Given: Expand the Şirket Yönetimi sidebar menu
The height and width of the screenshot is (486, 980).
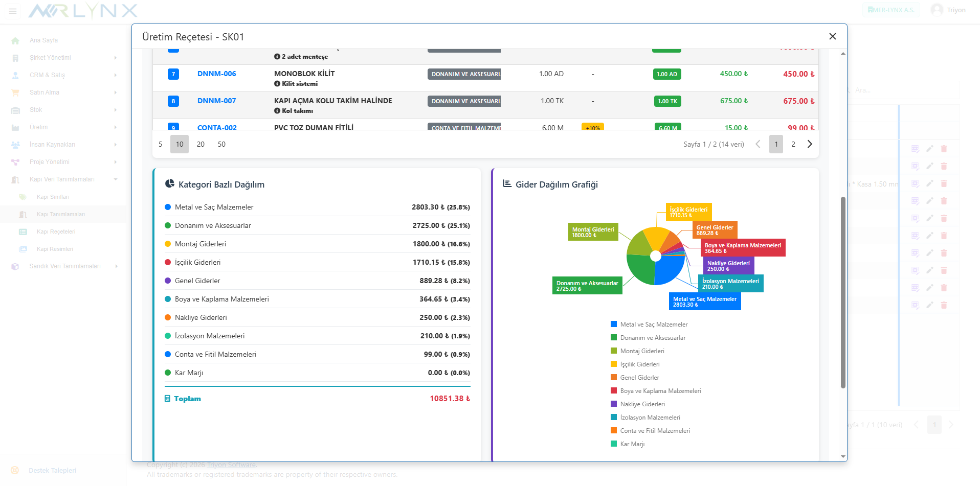Looking at the screenshot, I should (50, 58).
